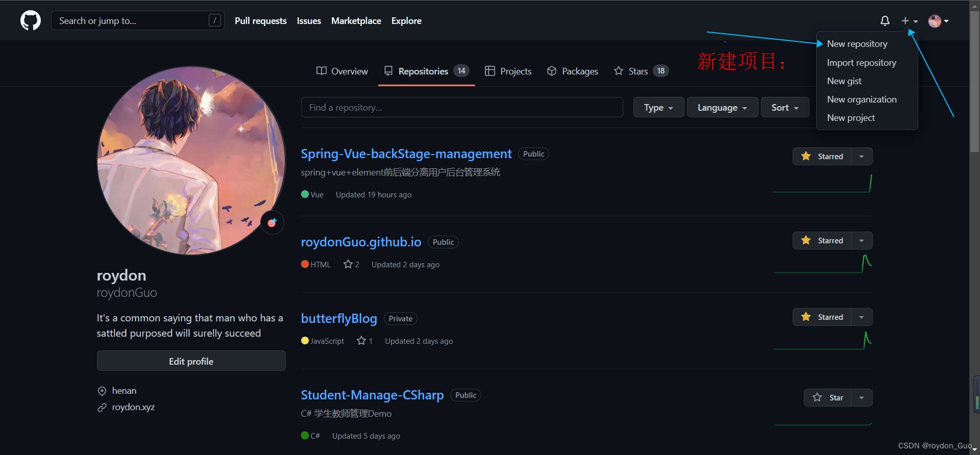Viewport: 980px width, 455px height.
Task: Click the butterflyBlog activity sparkline
Action: click(823, 340)
